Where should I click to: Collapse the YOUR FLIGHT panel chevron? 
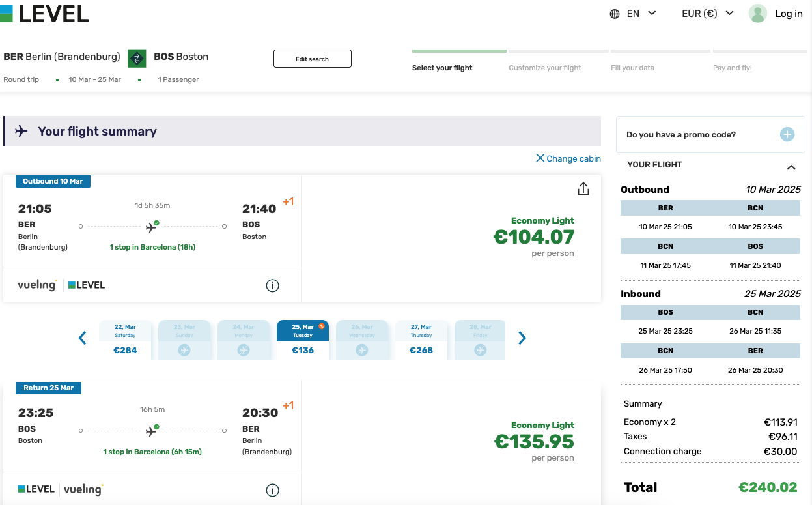791,167
